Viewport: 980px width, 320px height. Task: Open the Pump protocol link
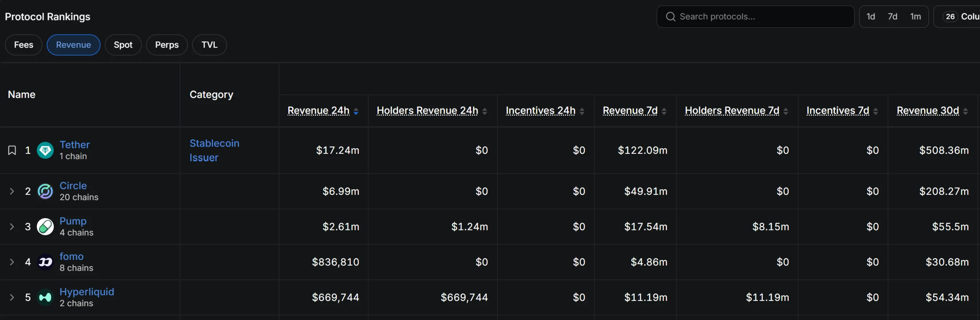click(73, 221)
